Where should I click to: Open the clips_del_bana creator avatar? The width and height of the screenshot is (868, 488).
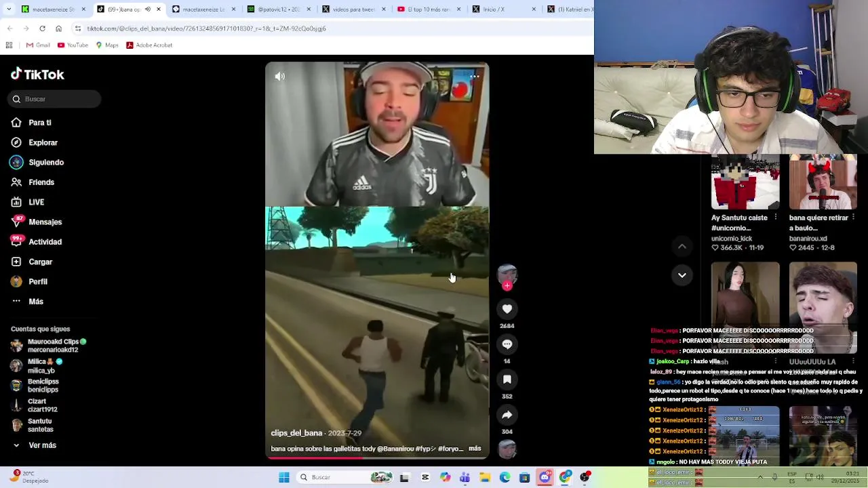click(507, 274)
